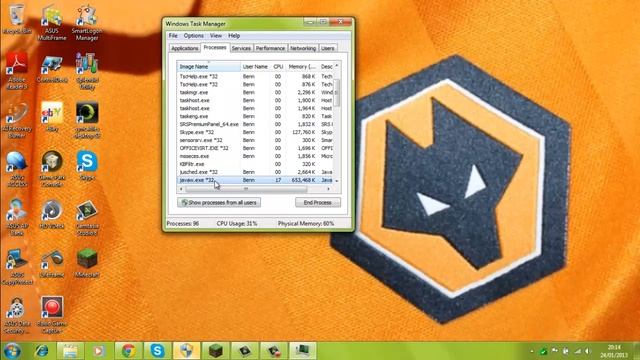Sort by the User Name column header
Screen dimensions: 640x360
(x=256, y=67)
